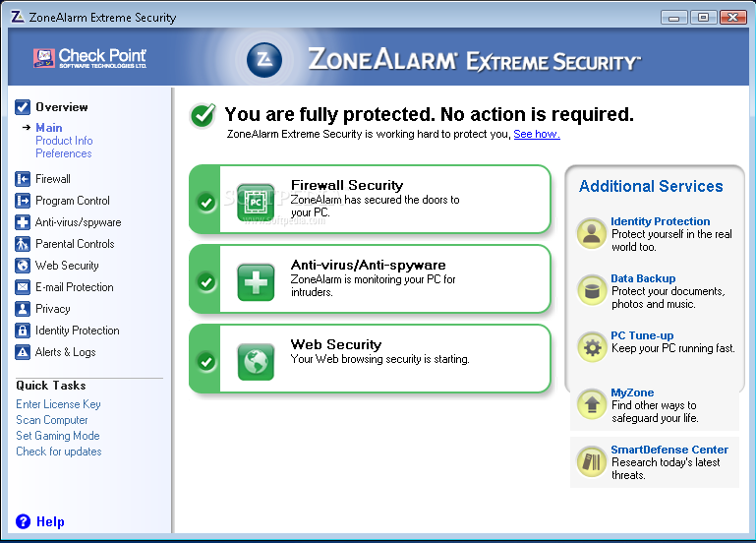Click the Parental Controls sidebar icon
756x543 pixels.
pyautogui.click(x=24, y=244)
